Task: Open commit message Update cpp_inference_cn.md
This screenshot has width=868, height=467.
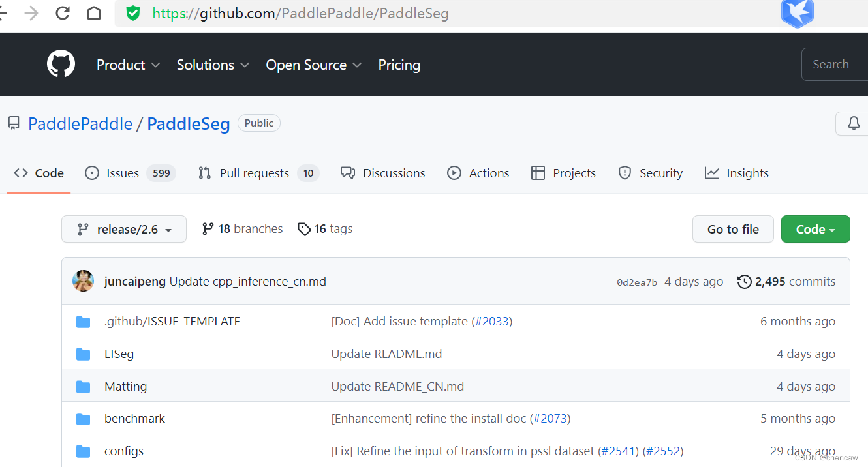Action: 248,282
